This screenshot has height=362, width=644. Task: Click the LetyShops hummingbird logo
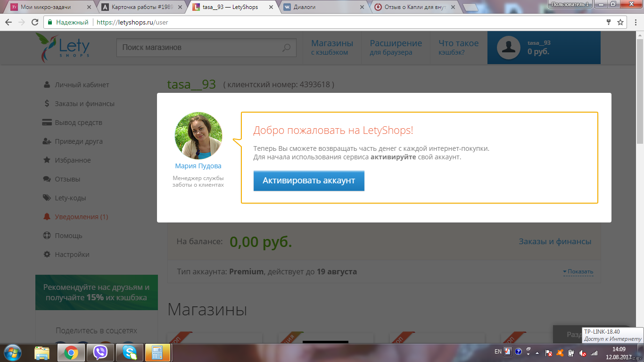click(63, 48)
